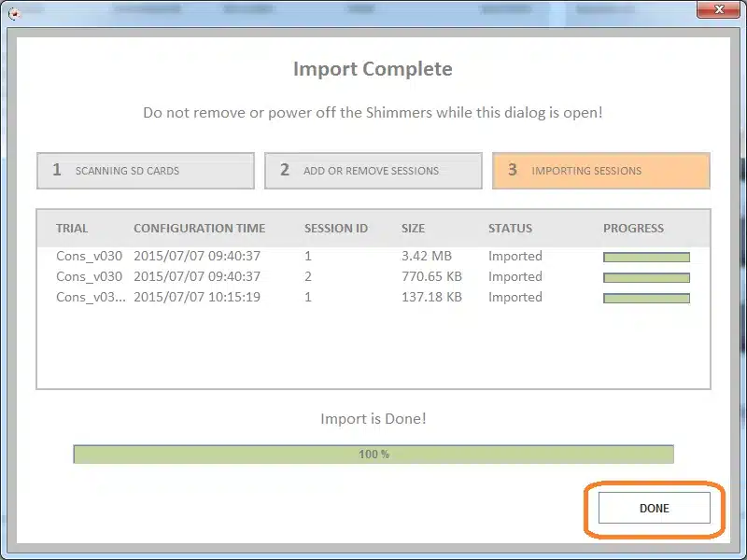Close the import dialog window
Image resolution: width=747 pixels, height=560 pixels.
718,9
